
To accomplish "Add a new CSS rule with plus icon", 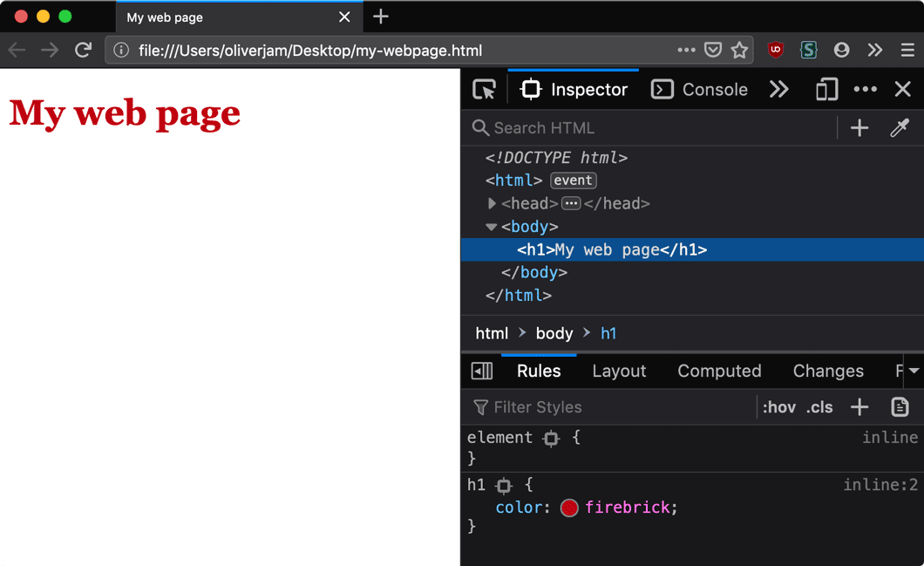I will pos(859,407).
